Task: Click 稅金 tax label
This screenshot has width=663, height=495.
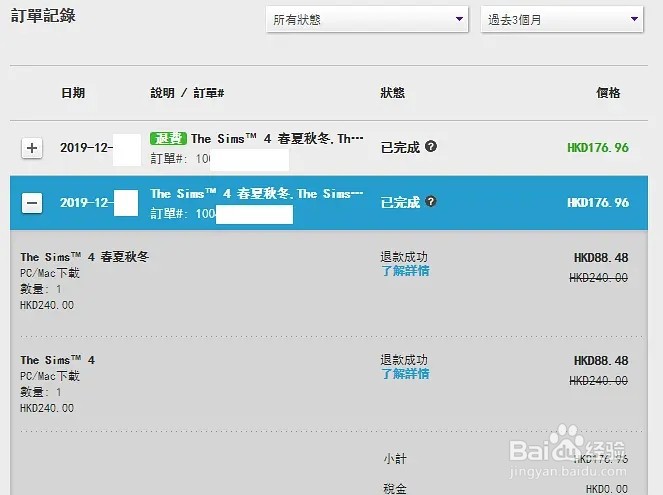Action: pyautogui.click(x=395, y=489)
